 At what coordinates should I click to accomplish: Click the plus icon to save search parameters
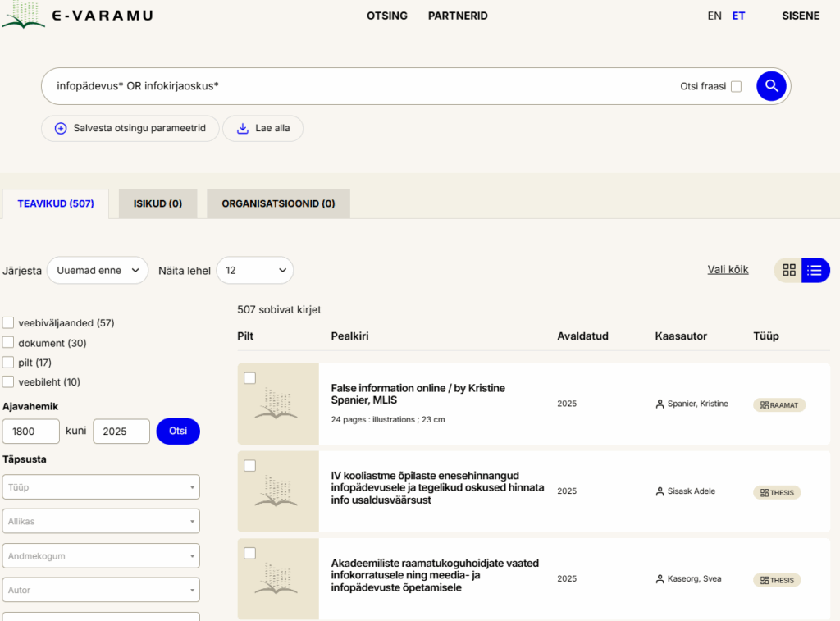click(x=61, y=129)
